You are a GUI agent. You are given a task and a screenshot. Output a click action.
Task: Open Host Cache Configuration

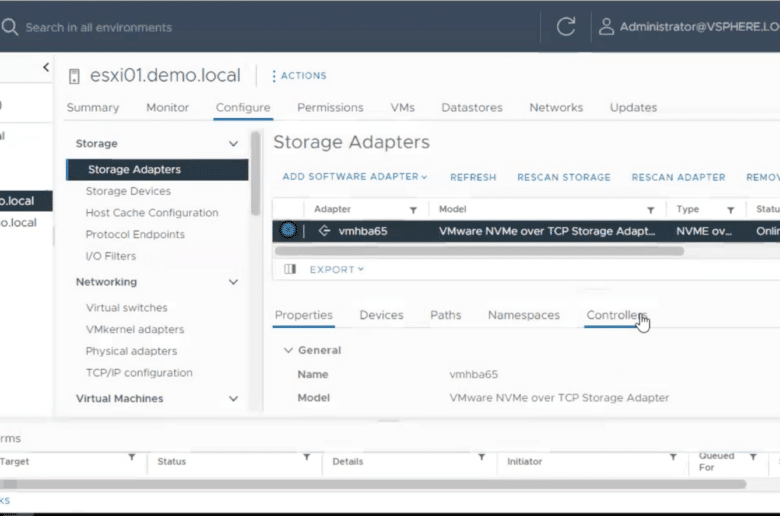[152, 213]
